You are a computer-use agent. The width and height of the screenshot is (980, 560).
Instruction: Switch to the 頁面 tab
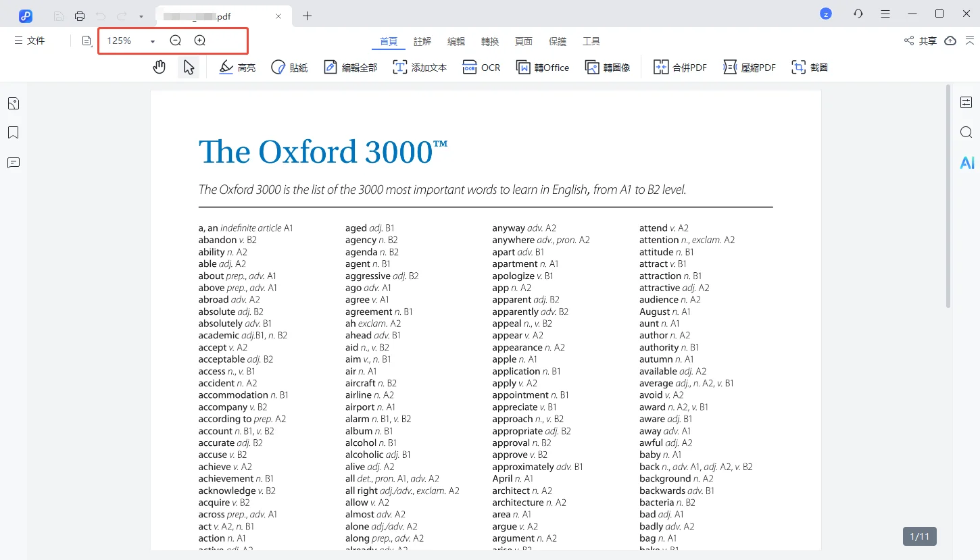[524, 42]
